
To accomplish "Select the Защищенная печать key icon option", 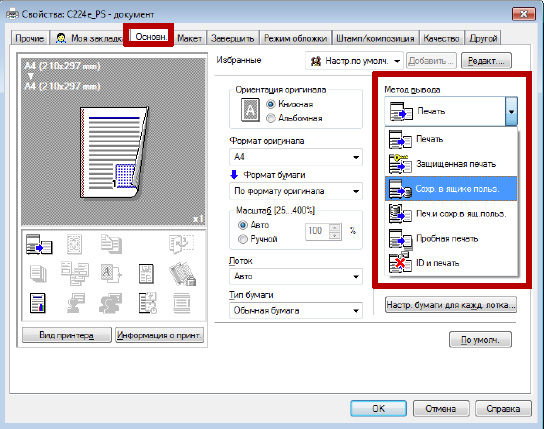I will [x=400, y=164].
